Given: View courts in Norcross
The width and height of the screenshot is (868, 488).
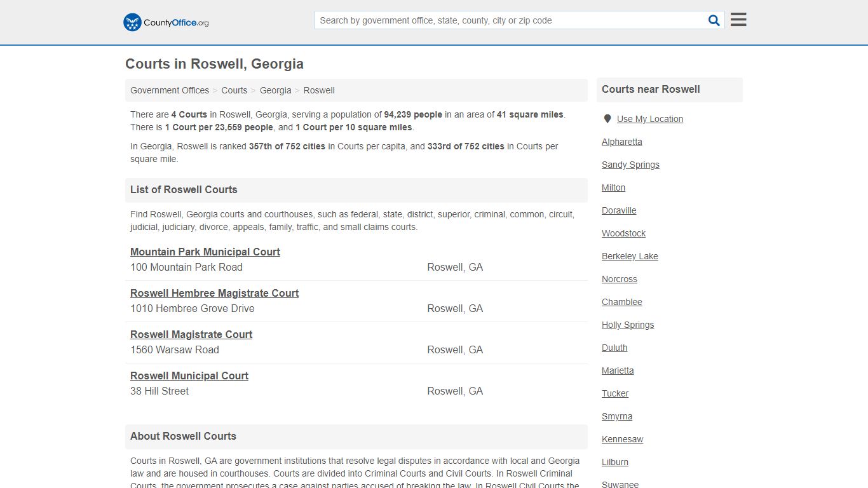Looking at the screenshot, I should click(620, 279).
